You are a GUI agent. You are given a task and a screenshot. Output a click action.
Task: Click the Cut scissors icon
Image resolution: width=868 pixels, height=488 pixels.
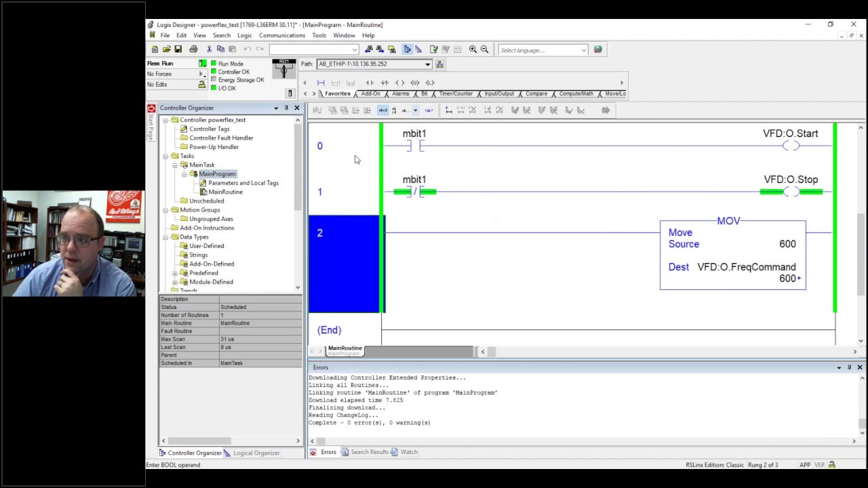[x=209, y=49]
